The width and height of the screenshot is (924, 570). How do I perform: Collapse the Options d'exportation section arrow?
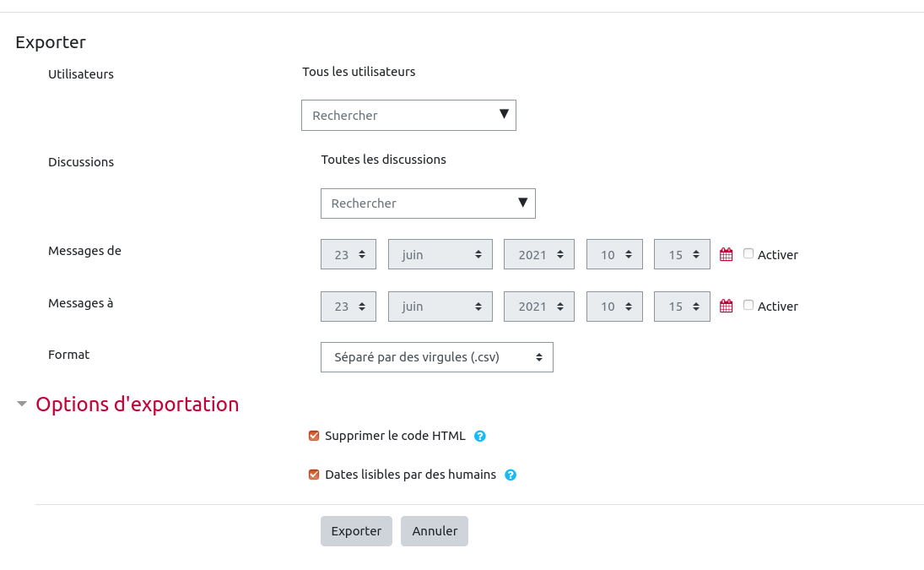click(22, 404)
